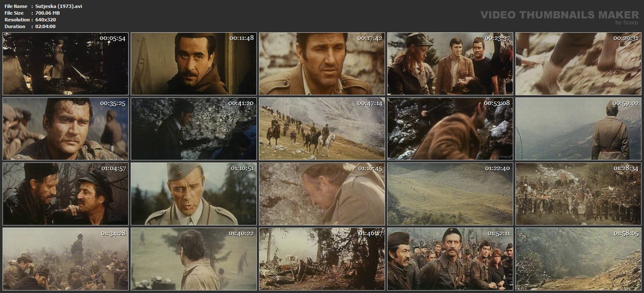
Task: Select the duration value 02:04:00
Action: point(45,26)
